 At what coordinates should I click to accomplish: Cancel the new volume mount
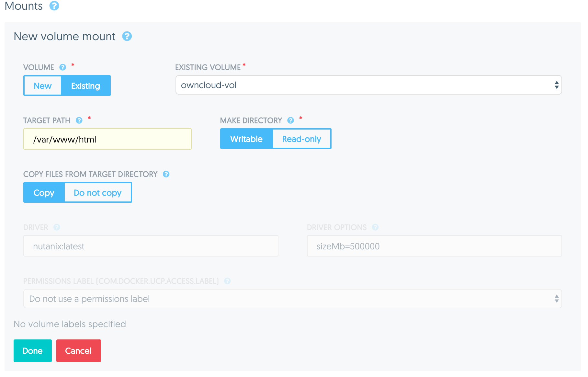point(78,351)
